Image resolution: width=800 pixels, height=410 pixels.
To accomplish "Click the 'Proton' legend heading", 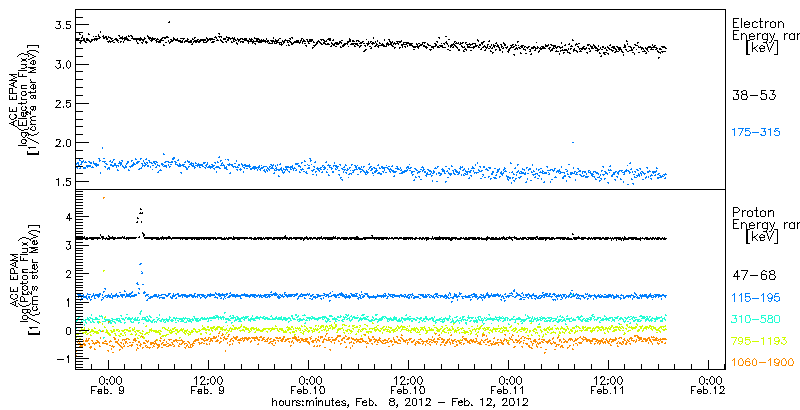I will (753, 213).
